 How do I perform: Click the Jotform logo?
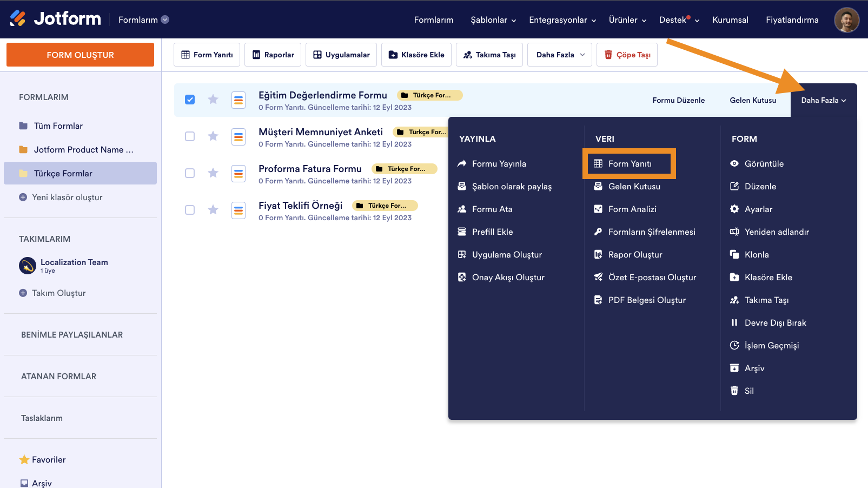55,19
